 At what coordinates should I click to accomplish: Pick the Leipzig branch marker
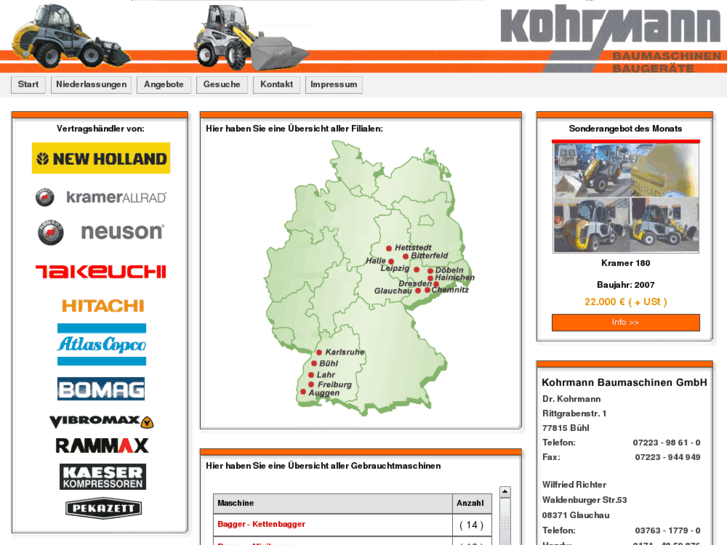click(x=416, y=269)
